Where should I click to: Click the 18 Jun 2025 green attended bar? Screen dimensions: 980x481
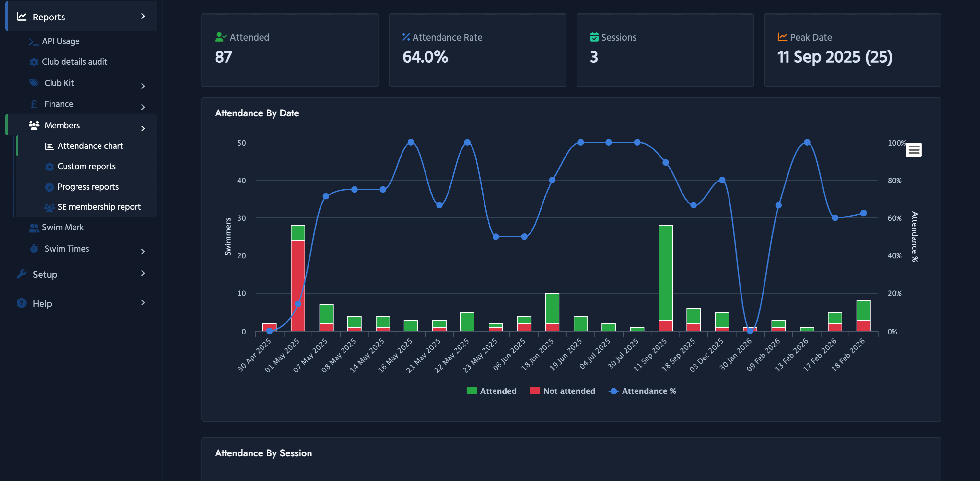tap(552, 309)
